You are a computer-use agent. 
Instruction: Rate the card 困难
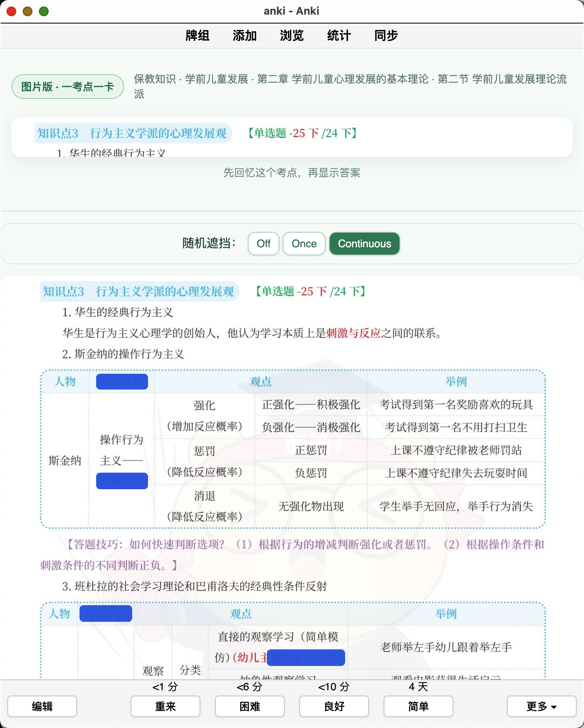[x=250, y=707]
